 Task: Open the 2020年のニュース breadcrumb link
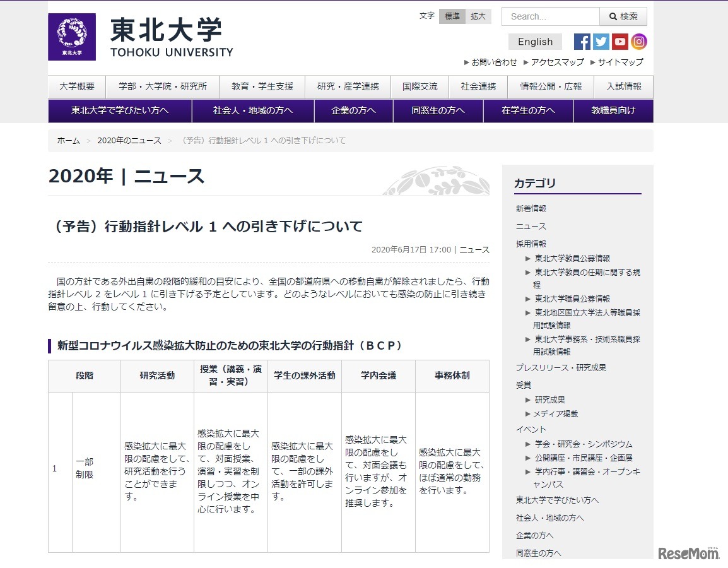(129, 141)
